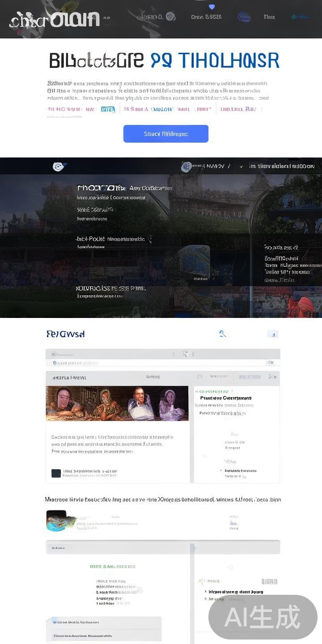322x644 pixels.
Task: Click the small colorful thumbnail below the caption line
Action: click(61, 521)
